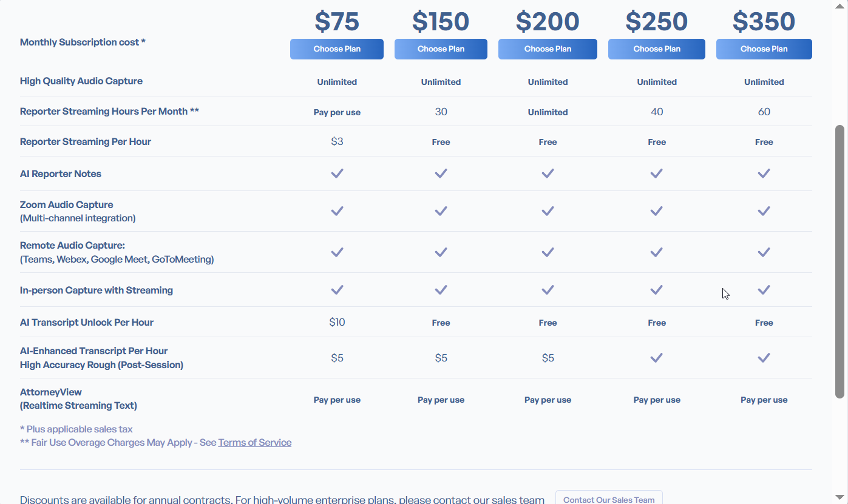The width and height of the screenshot is (848, 504).
Task: Click the Monthly Subscription cost label
Action: (x=83, y=42)
